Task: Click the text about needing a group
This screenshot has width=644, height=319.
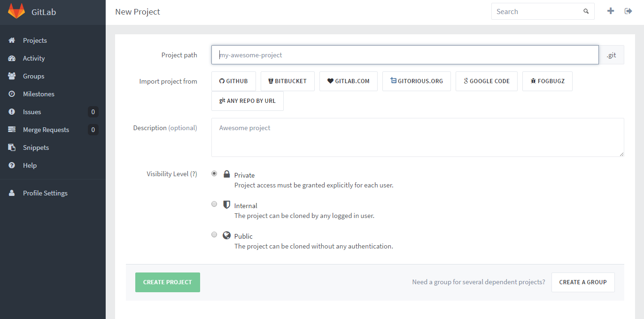Action: (479, 282)
